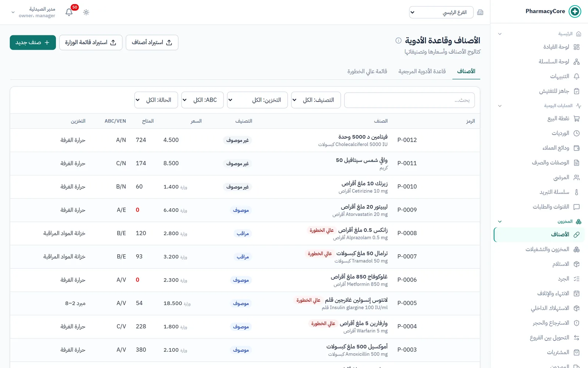Image resolution: width=588 pixels, height=368 pixels.
Task: Click the استيراد أصناف button
Action: (152, 43)
